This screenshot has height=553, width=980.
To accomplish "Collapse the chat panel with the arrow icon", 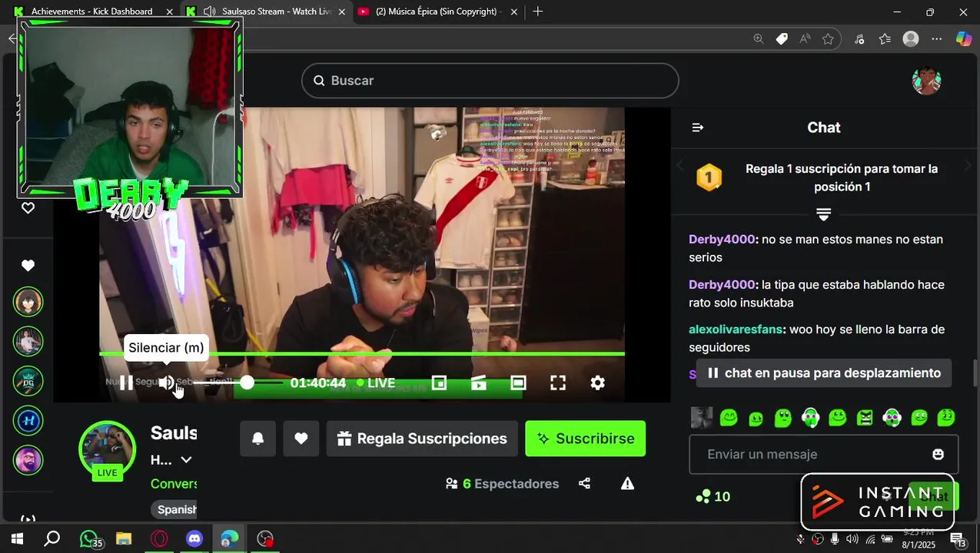I will [698, 127].
